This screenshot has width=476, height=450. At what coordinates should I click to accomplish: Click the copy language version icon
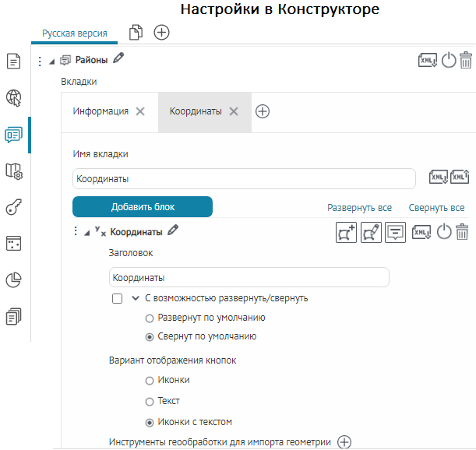coord(136,32)
